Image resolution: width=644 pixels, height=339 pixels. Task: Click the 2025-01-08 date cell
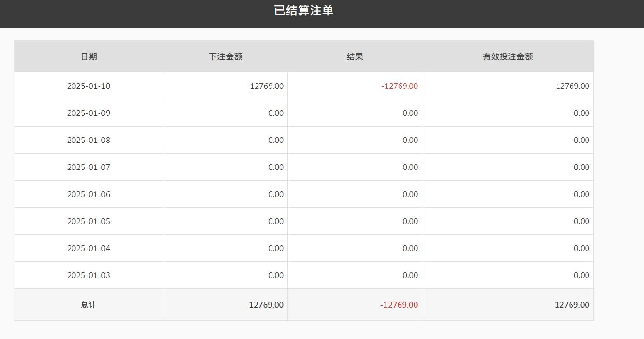click(89, 140)
